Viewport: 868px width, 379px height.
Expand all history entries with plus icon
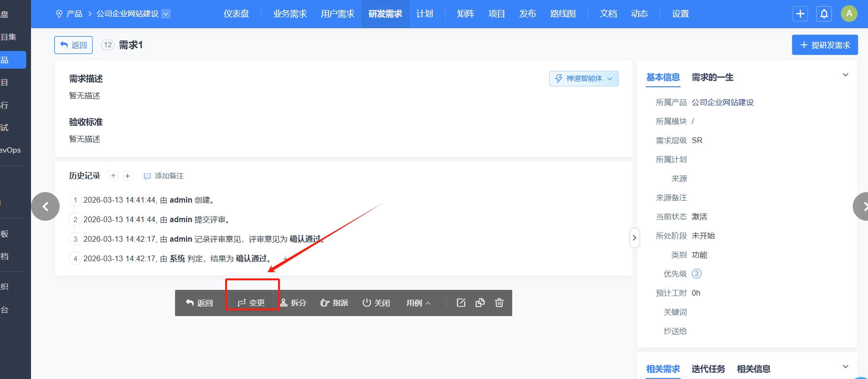[x=127, y=176]
